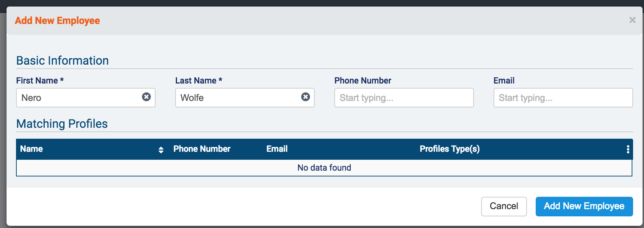The image size is (644, 228).
Task: Click into the First Name field containing Nero
Action: (78, 98)
